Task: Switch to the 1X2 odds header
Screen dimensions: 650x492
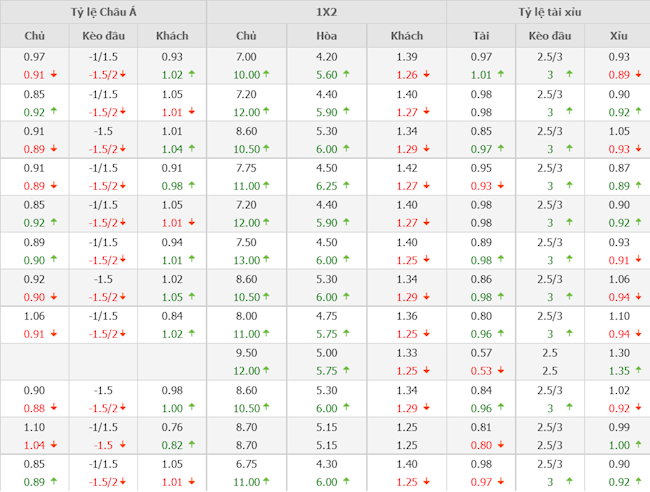Action: point(325,12)
